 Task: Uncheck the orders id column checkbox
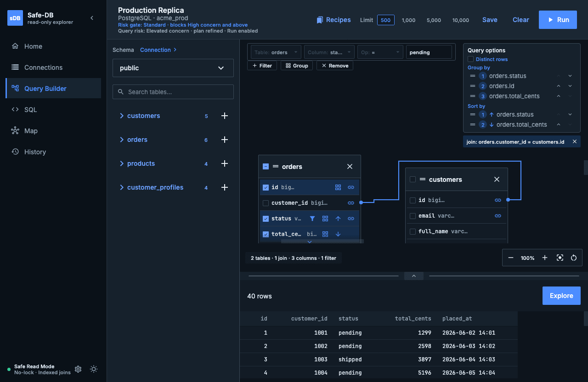click(266, 187)
